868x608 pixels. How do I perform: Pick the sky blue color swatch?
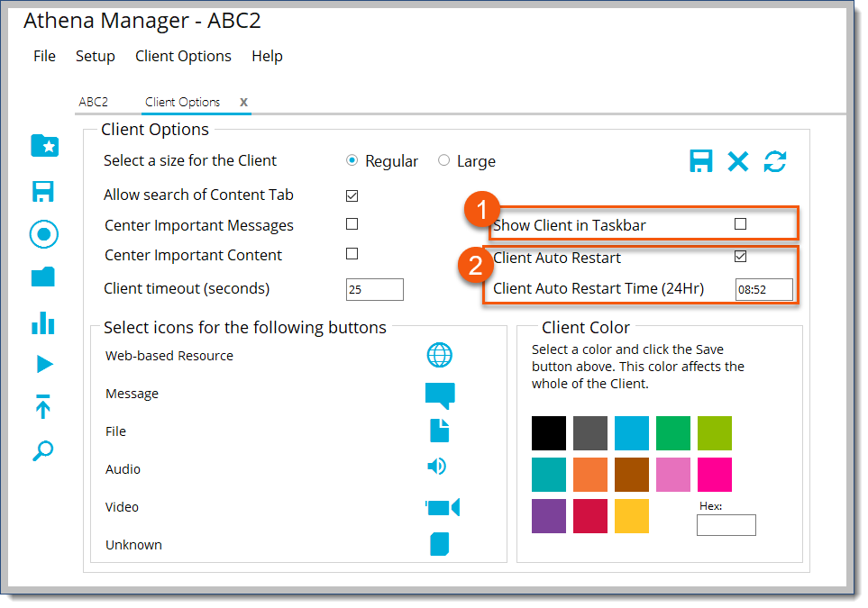(x=632, y=433)
